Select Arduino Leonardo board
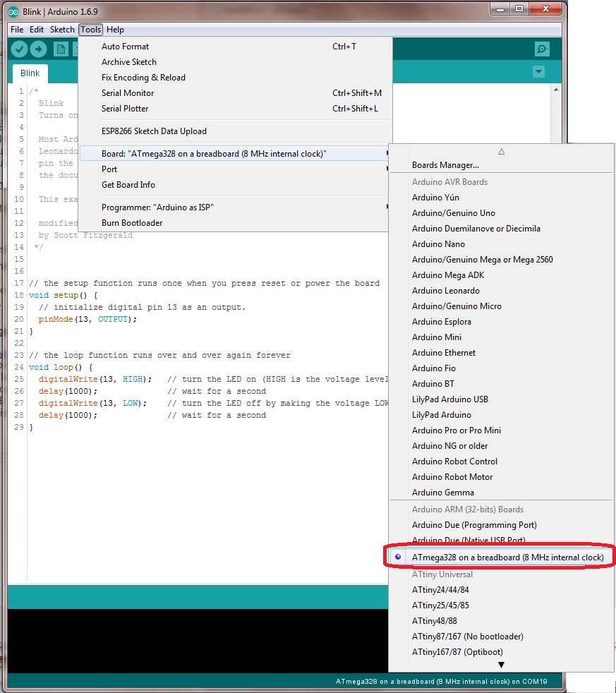 coord(501,290)
